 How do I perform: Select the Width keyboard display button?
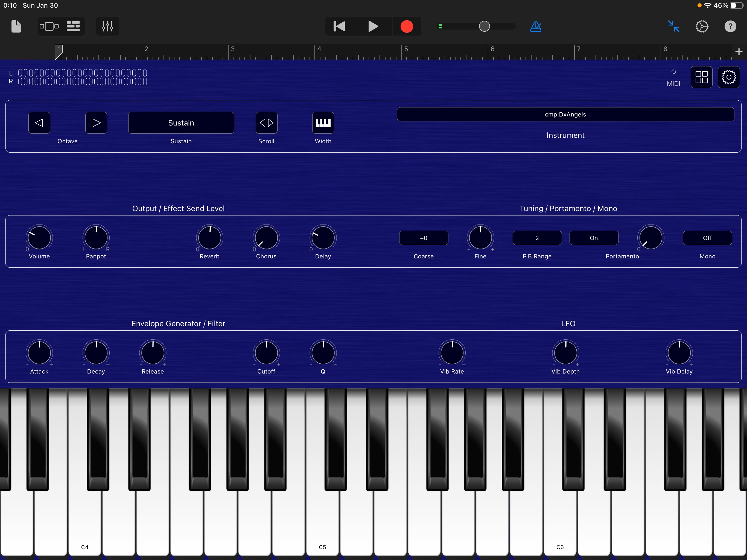323,122
